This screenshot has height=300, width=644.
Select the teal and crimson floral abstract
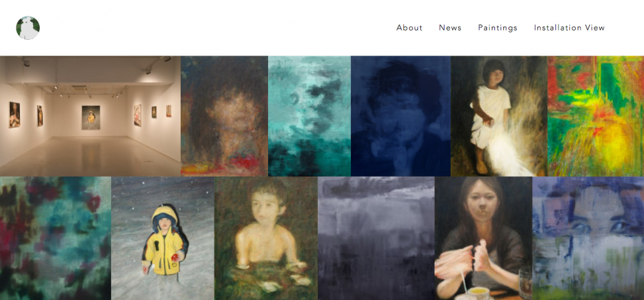[56, 238]
